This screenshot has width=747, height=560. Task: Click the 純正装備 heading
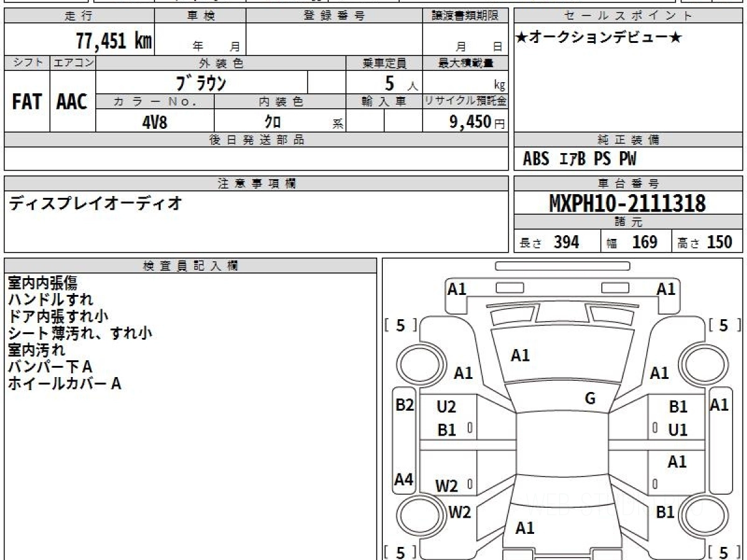(x=629, y=140)
